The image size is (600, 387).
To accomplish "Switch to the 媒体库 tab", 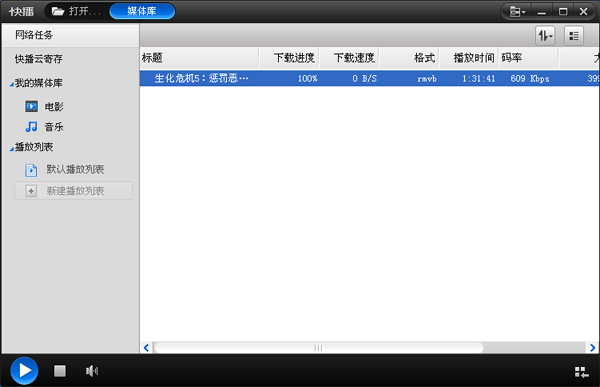I will [142, 11].
